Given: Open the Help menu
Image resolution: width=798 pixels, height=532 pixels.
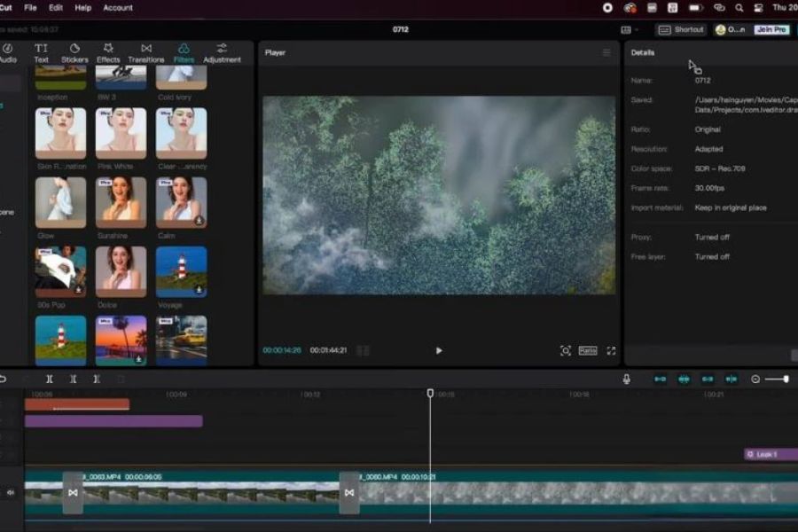Looking at the screenshot, I should point(82,8).
